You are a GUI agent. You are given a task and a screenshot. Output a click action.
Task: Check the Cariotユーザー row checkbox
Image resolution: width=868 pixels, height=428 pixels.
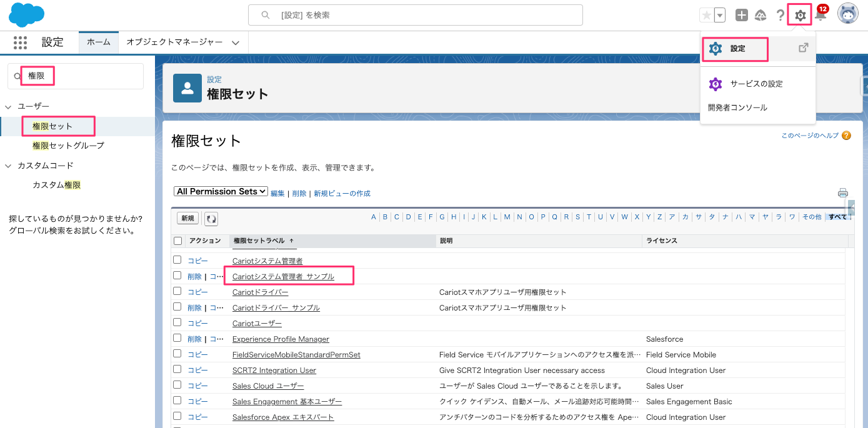177,322
